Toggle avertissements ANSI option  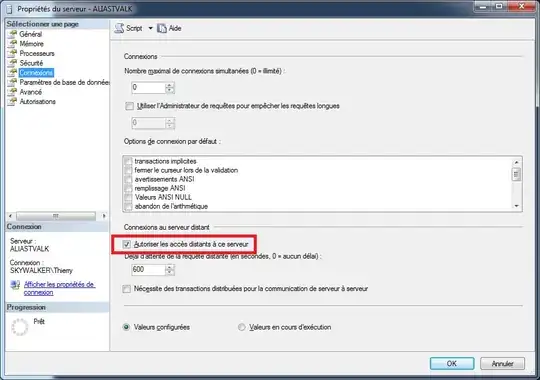128,179
